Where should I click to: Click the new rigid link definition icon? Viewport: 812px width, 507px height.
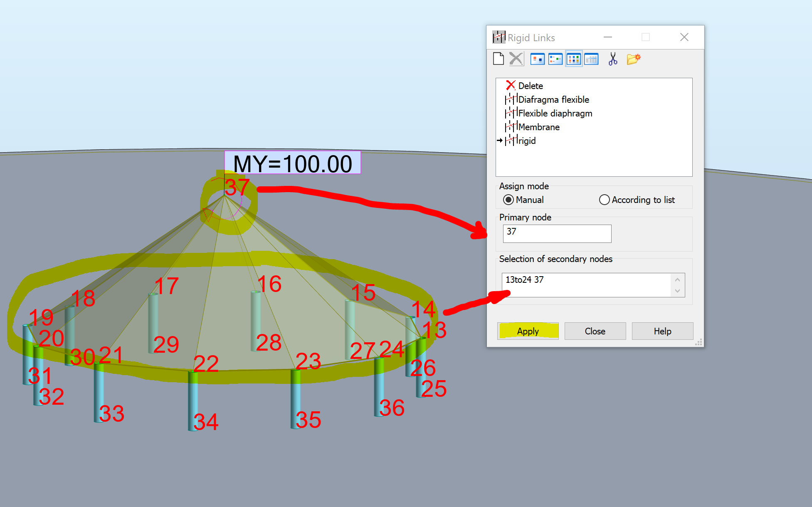498,59
